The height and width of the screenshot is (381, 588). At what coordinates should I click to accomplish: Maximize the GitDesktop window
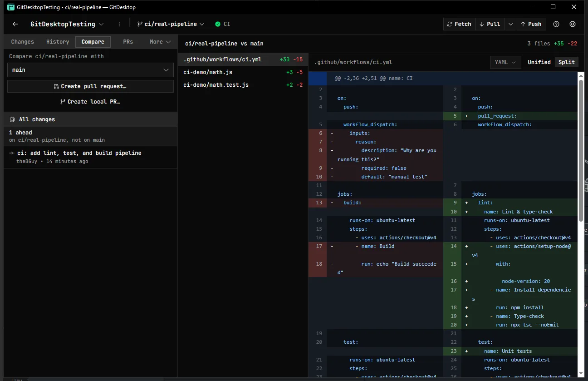[553, 7]
